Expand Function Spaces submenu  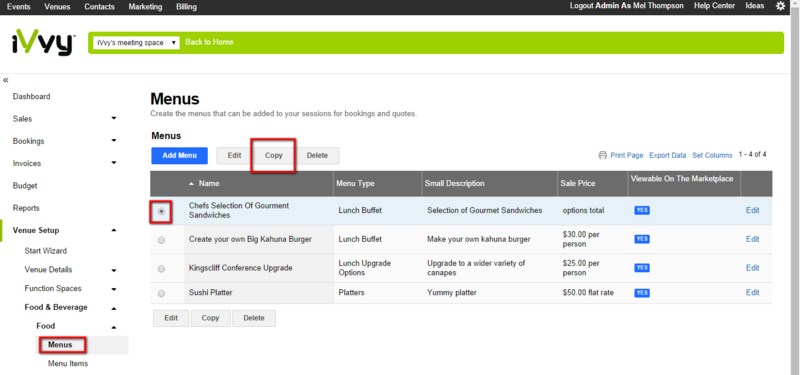[x=113, y=289]
